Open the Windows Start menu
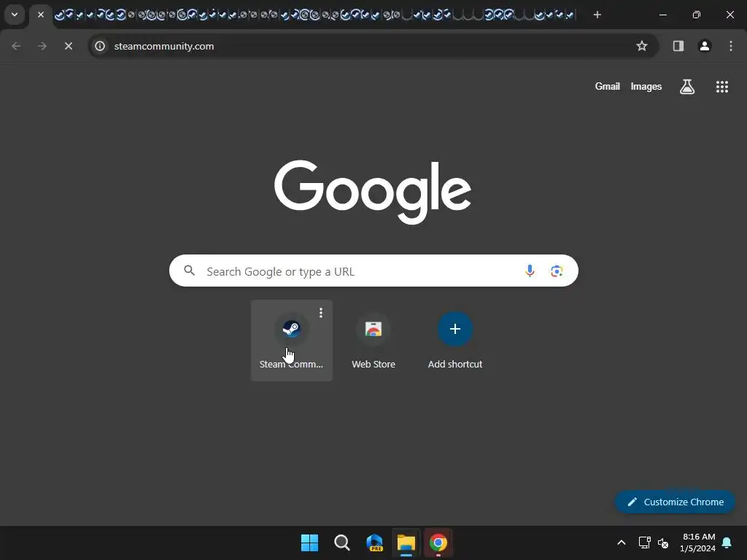The image size is (747, 560). [x=309, y=542]
